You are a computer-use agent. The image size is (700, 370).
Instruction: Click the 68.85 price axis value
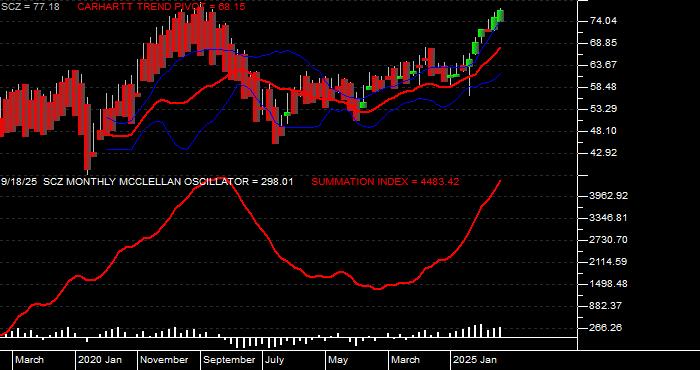603,43
